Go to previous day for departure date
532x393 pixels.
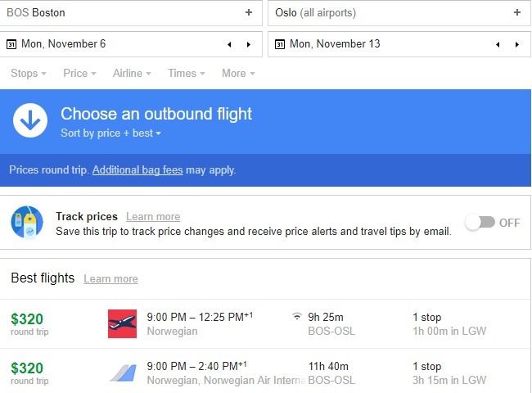(229, 44)
